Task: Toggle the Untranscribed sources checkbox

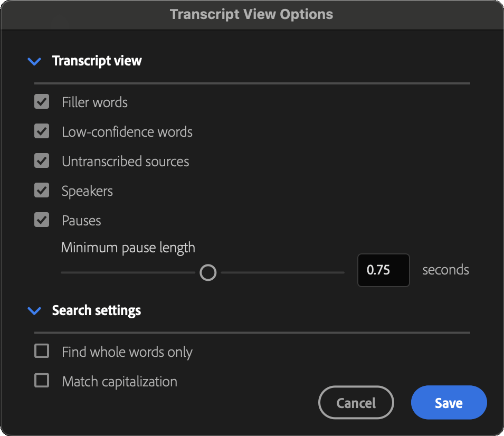Action: 42,161
